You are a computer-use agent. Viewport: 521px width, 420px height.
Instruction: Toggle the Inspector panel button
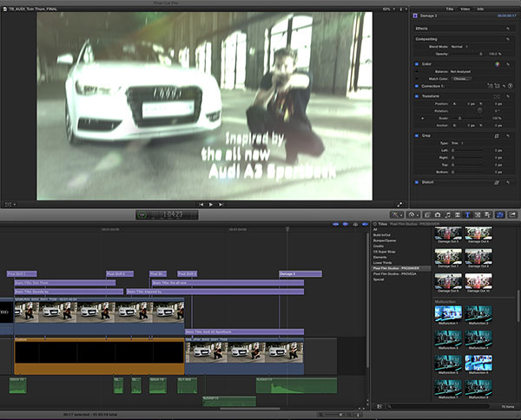[500, 215]
